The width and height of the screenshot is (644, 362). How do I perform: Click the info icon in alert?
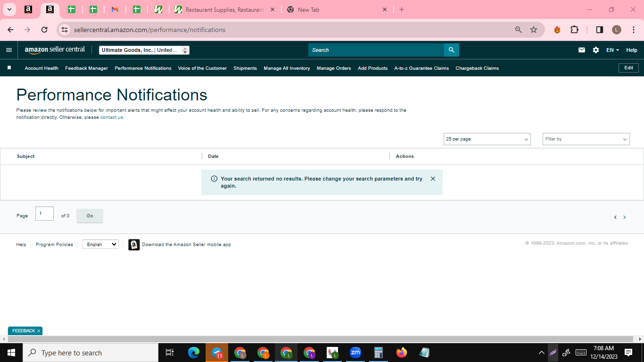point(214,179)
